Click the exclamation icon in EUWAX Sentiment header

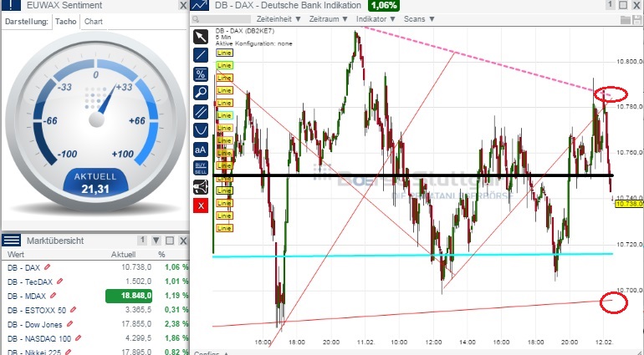coord(11,5)
